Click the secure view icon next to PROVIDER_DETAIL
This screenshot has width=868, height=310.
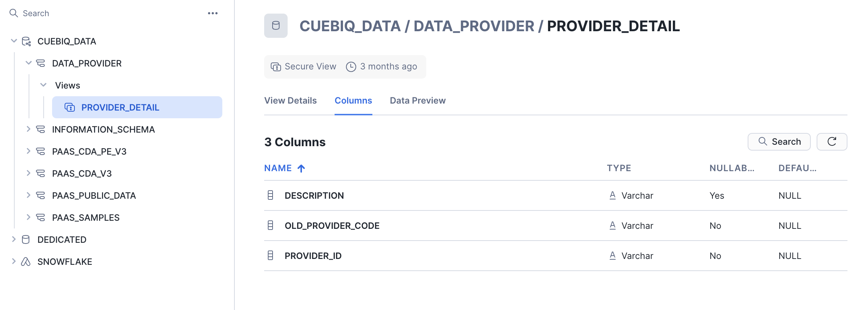(70, 107)
